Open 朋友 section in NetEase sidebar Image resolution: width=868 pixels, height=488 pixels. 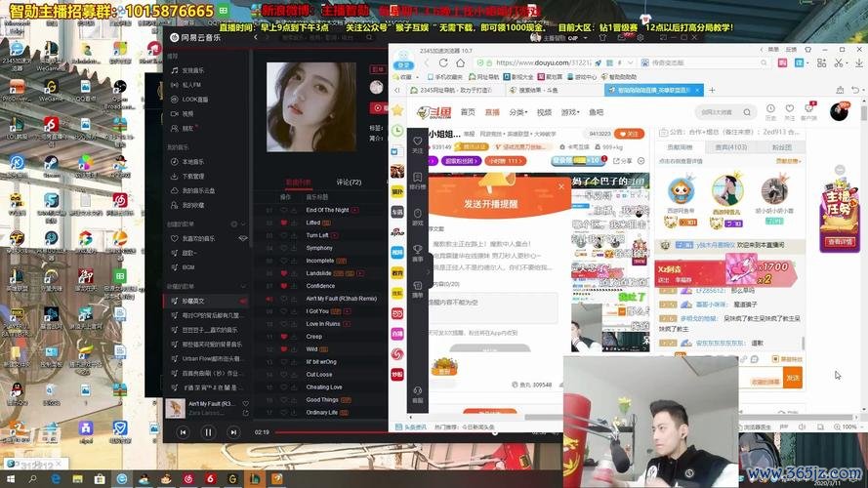click(184, 128)
